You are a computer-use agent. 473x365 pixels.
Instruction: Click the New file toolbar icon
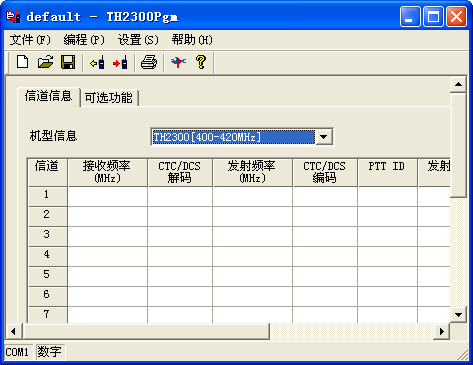point(22,62)
